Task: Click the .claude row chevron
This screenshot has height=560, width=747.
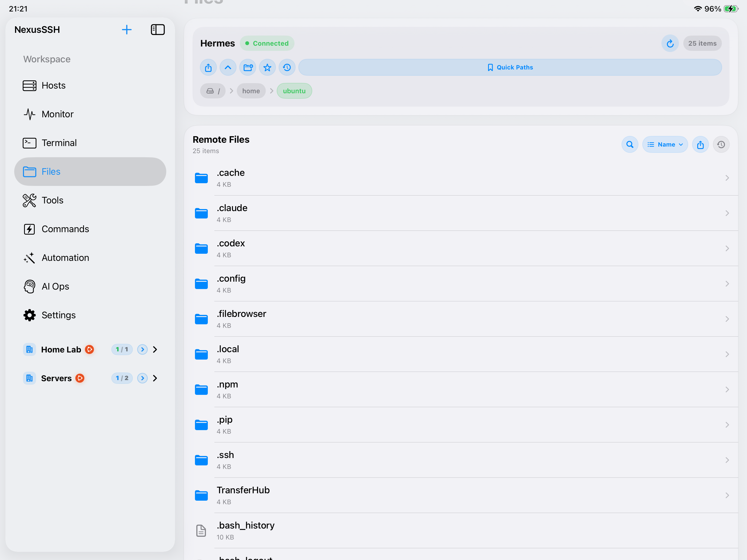Action: tap(727, 213)
